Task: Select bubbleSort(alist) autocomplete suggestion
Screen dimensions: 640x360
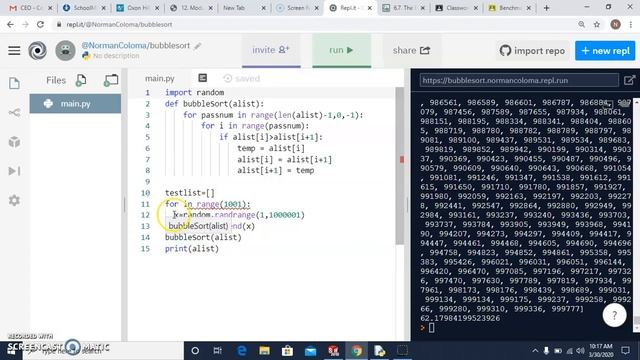Action: [198, 226]
